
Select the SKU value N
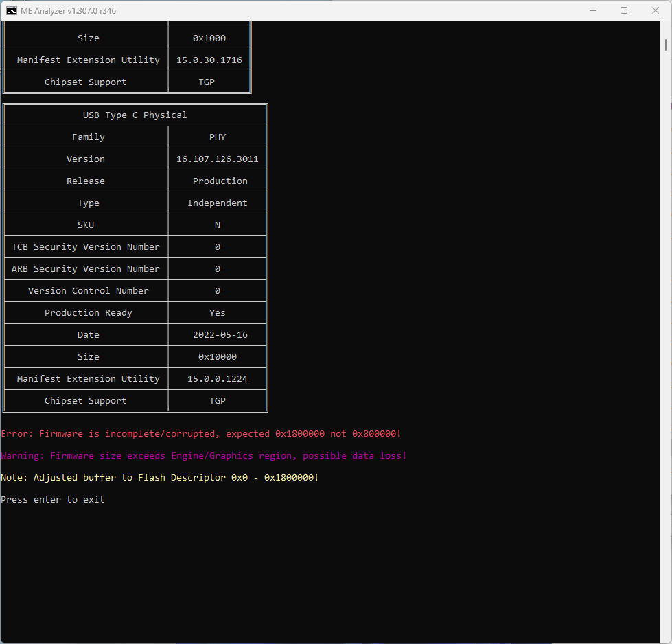218,225
